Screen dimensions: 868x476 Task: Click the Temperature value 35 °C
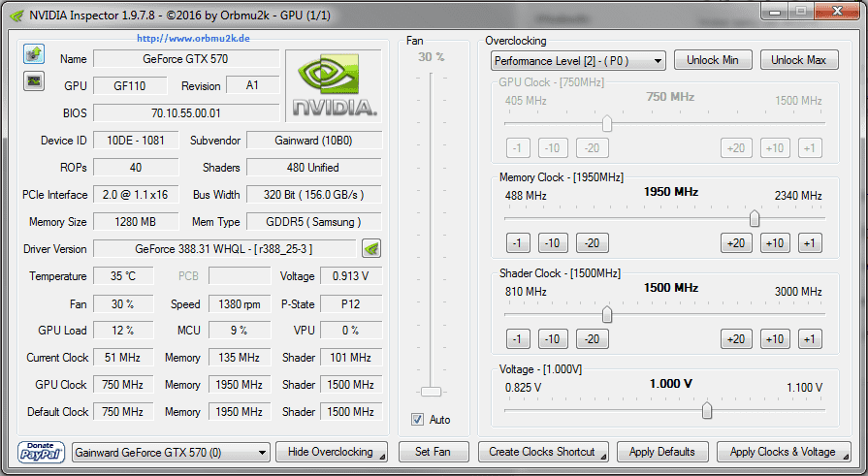[x=123, y=275]
